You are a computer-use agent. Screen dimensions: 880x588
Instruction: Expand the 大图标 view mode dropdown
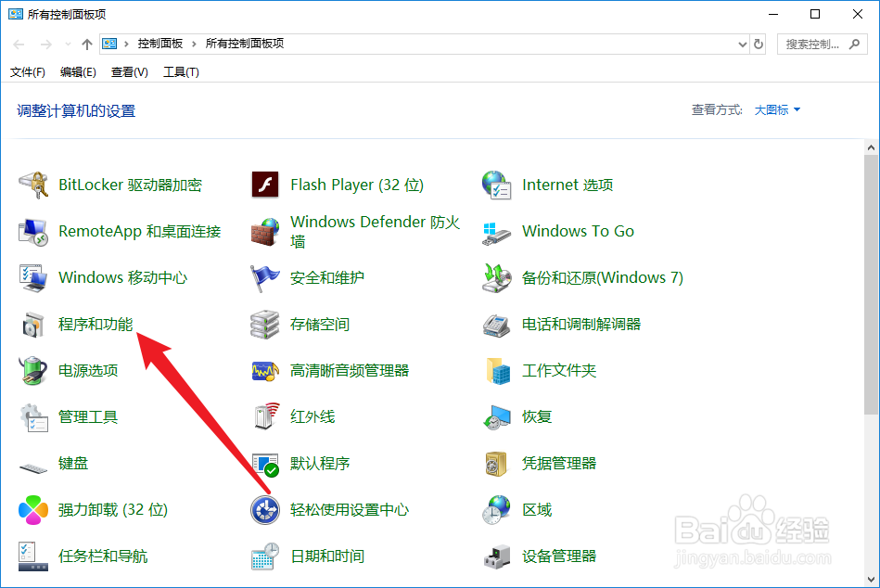(777, 110)
